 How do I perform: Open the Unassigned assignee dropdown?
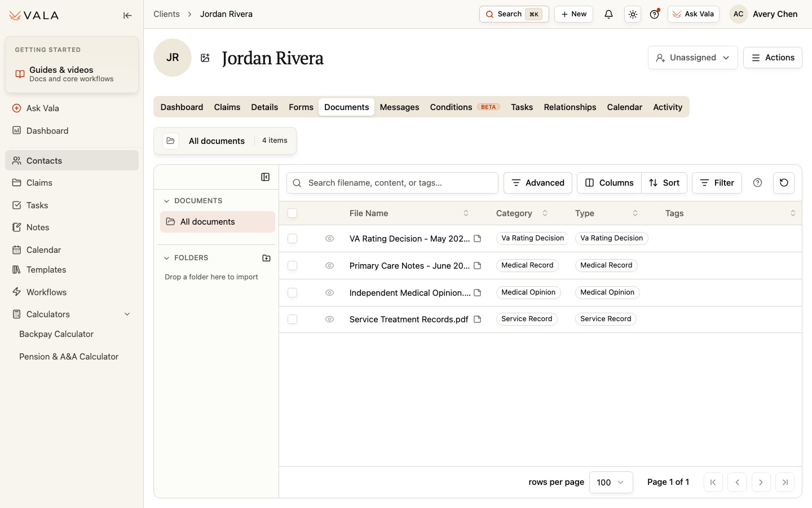[692, 58]
